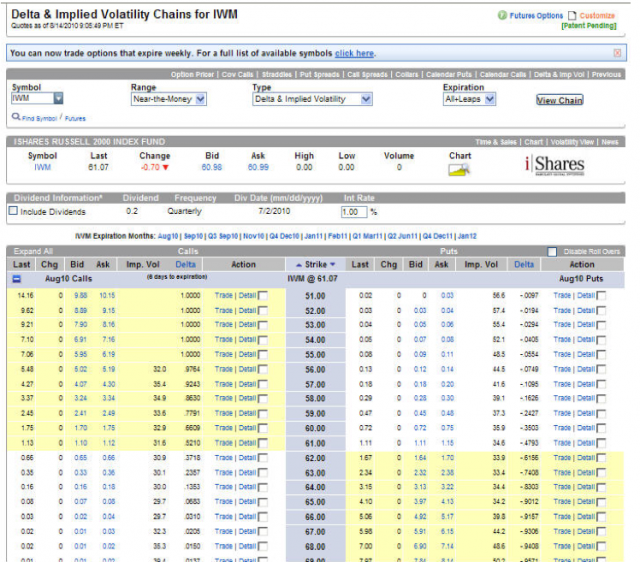Open the Symbol dropdown
The image size is (640, 562).
coord(58,98)
